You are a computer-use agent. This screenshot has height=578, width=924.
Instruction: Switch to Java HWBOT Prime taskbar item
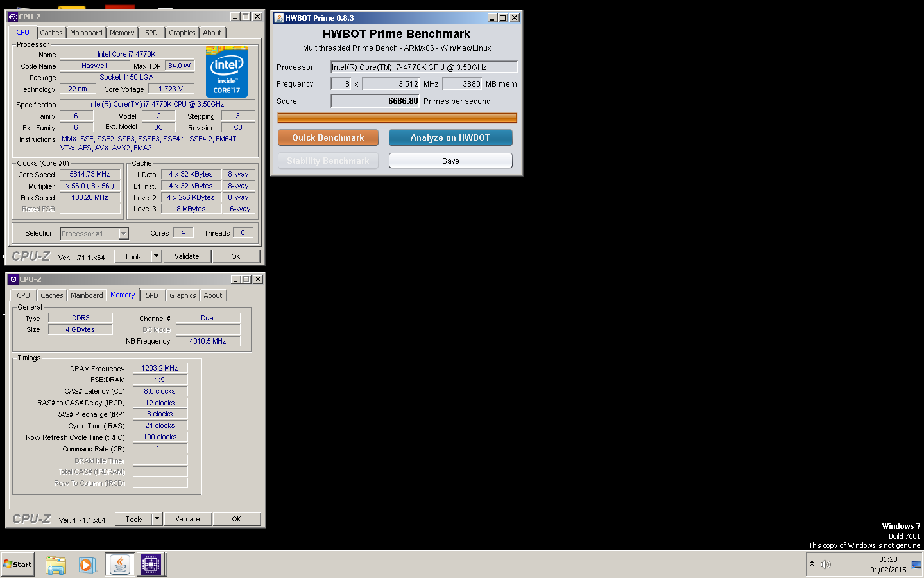click(120, 565)
